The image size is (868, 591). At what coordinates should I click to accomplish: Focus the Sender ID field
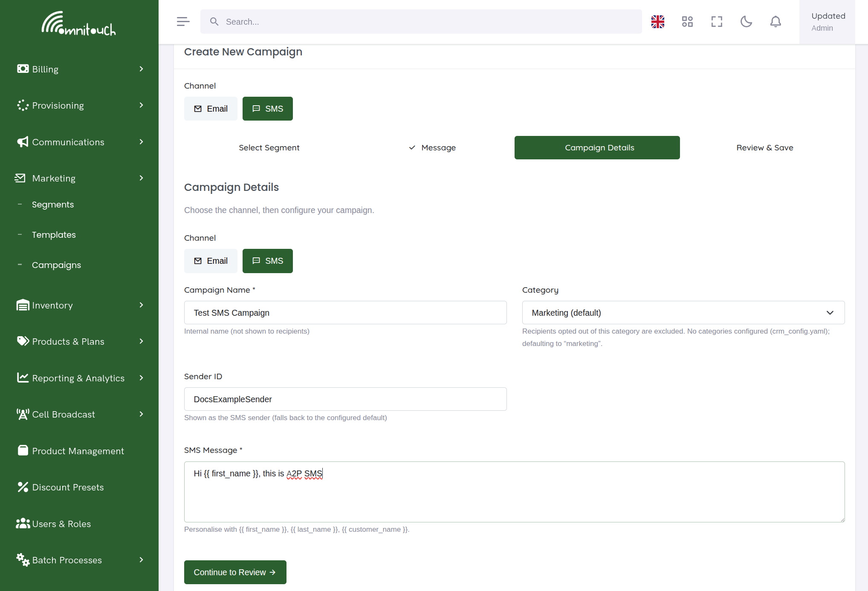pyautogui.click(x=345, y=399)
